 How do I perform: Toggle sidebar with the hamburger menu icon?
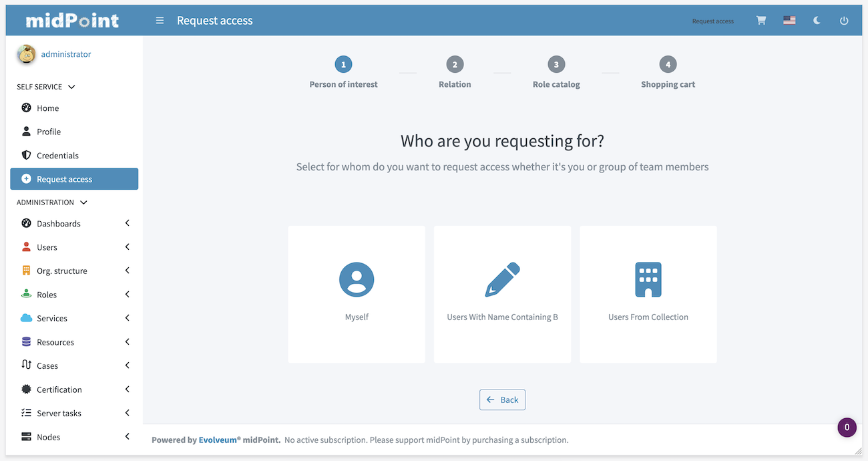click(160, 21)
